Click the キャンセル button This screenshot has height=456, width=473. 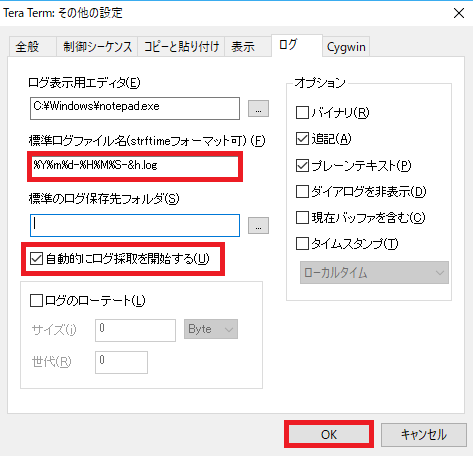coord(424,435)
